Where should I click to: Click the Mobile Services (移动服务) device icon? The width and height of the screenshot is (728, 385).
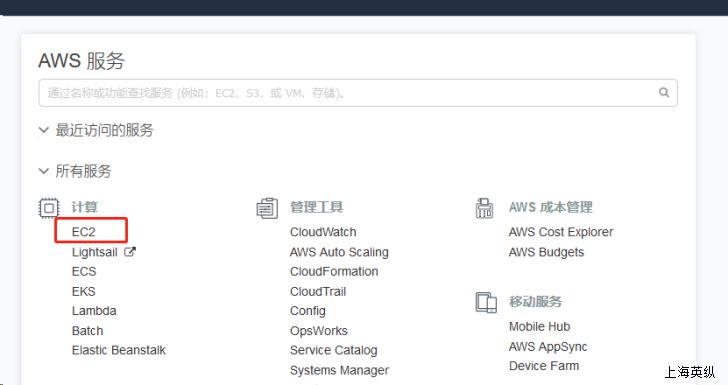(x=486, y=302)
